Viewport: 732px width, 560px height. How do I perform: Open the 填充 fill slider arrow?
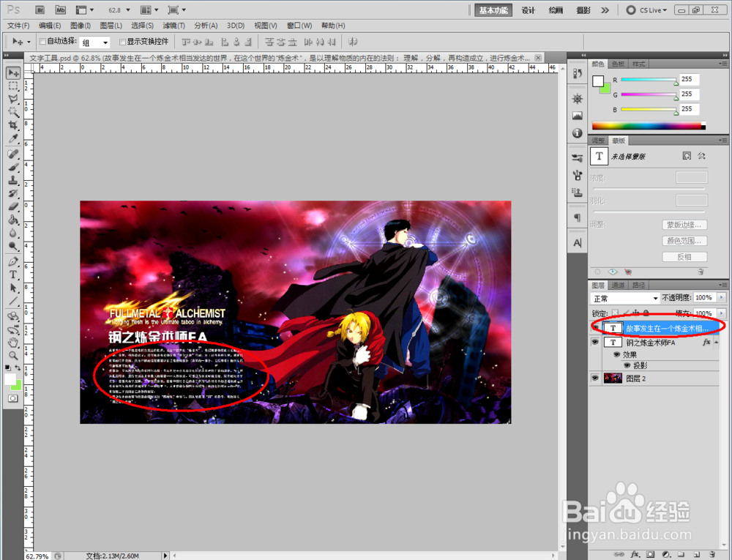(x=722, y=313)
